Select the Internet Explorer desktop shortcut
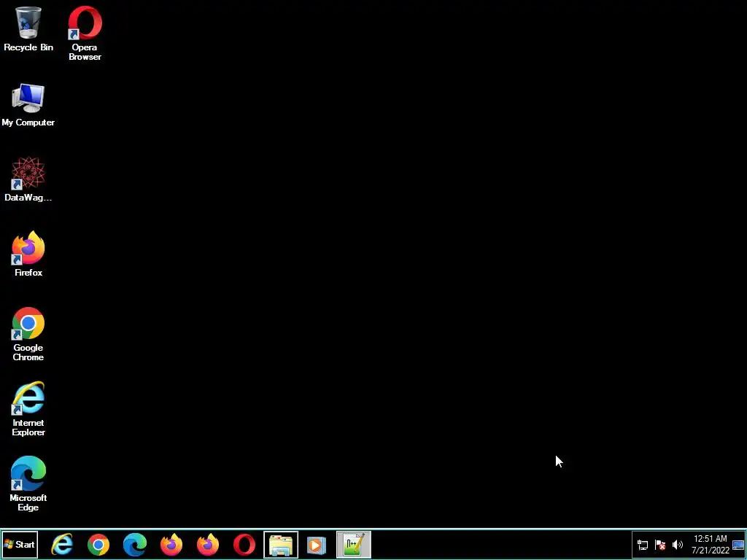 28,409
